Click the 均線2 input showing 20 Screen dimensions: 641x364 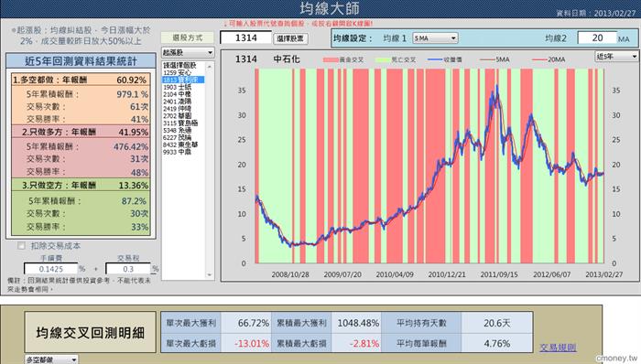click(x=597, y=37)
